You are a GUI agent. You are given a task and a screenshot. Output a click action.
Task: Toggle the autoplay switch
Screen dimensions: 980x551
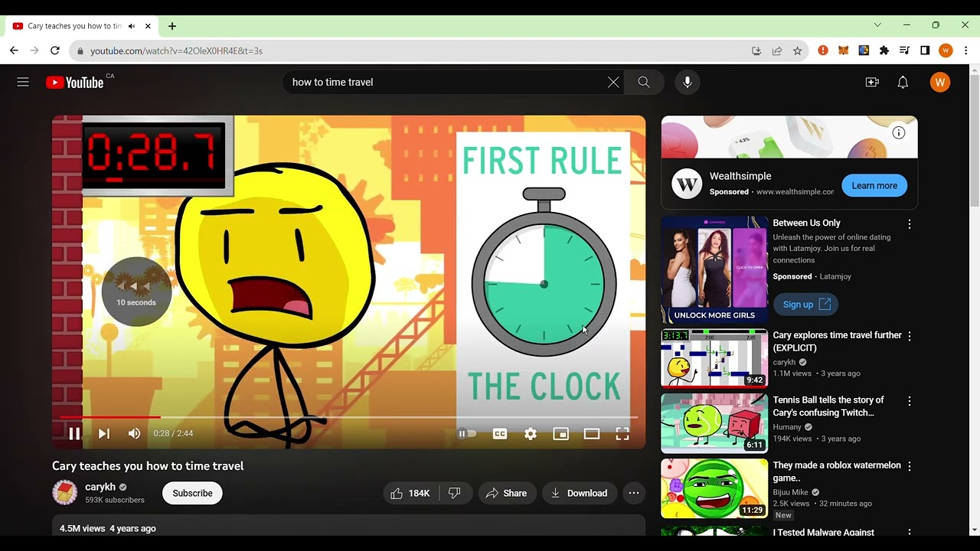(x=467, y=434)
